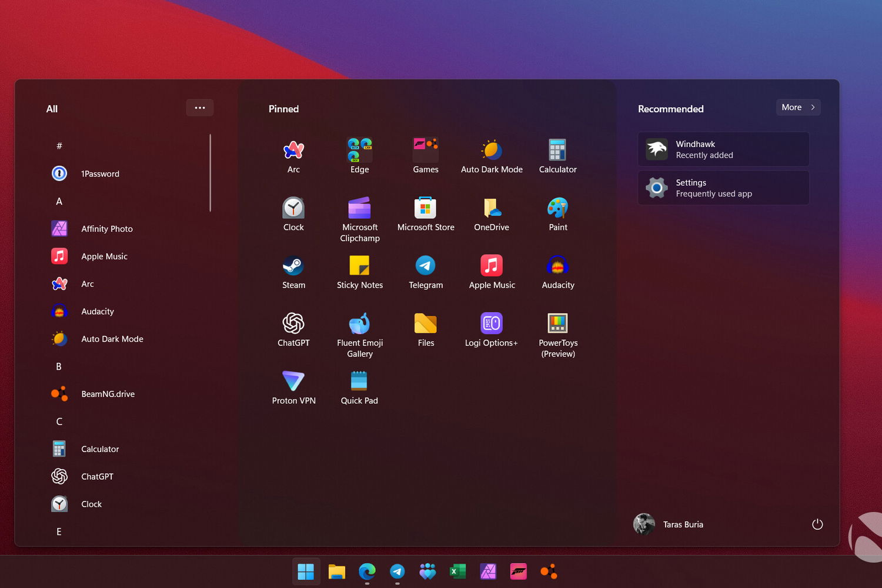Launch Auto Dark Mode from Pinned section
882x588 pixels.
(492, 156)
